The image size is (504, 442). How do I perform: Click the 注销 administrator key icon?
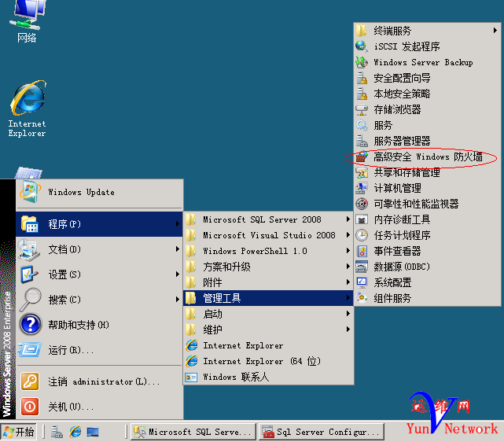[30, 381]
